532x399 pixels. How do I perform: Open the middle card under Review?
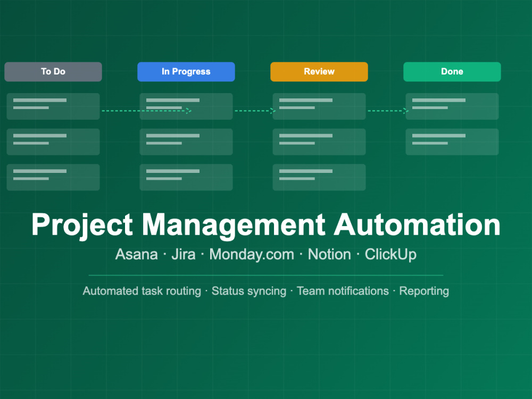pos(319,142)
